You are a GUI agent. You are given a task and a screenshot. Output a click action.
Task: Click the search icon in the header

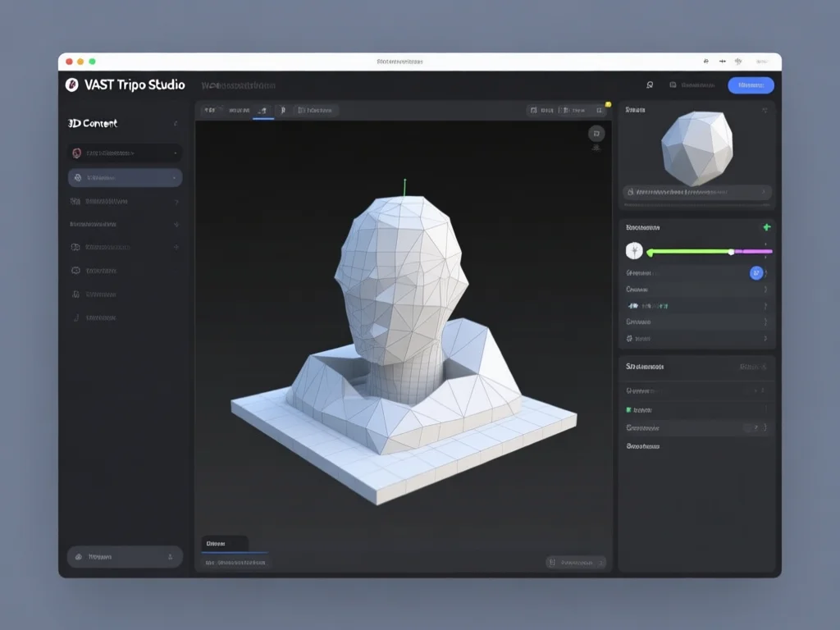point(650,84)
